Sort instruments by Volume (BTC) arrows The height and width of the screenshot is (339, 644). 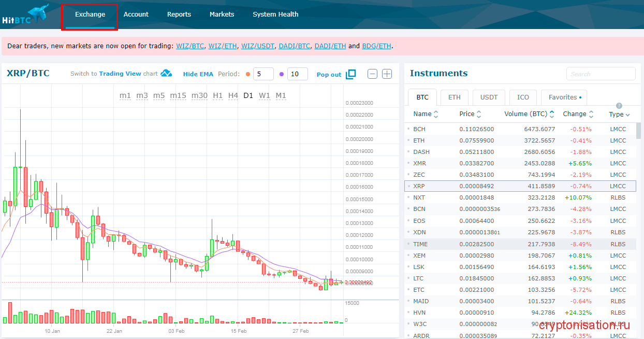tap(552, 114)
